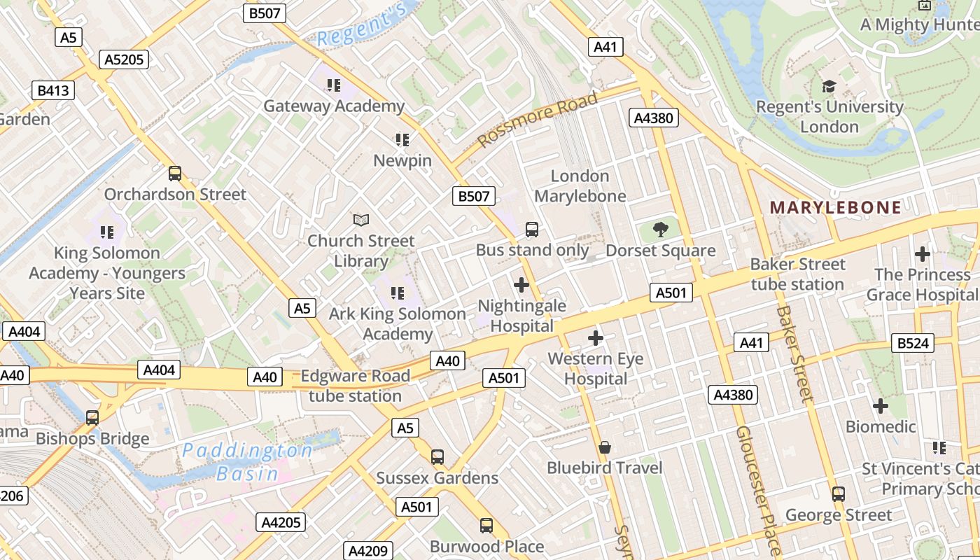Click the MARYLEBONE district label

coord(836,207)
